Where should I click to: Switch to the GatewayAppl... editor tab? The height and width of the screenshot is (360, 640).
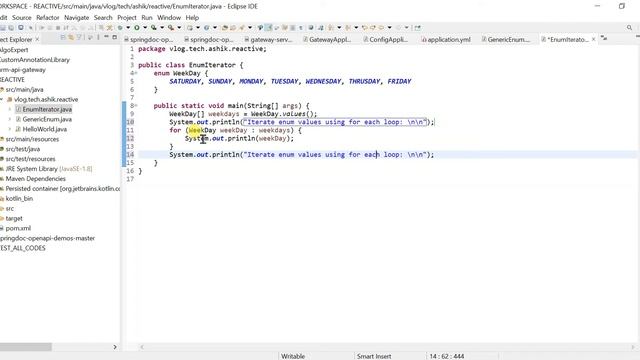pyautogui.click(x=327, y=40)
